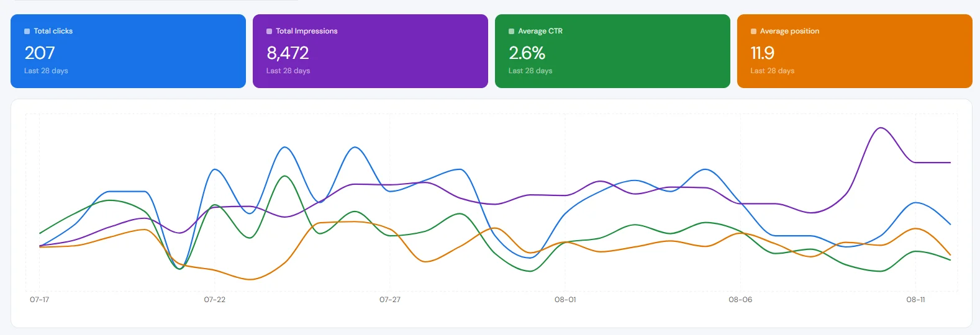Toggle the Total clicks checkbox icon
This screenshot has height=335, width=980.
pyautogui.click(x=27, y=31)
